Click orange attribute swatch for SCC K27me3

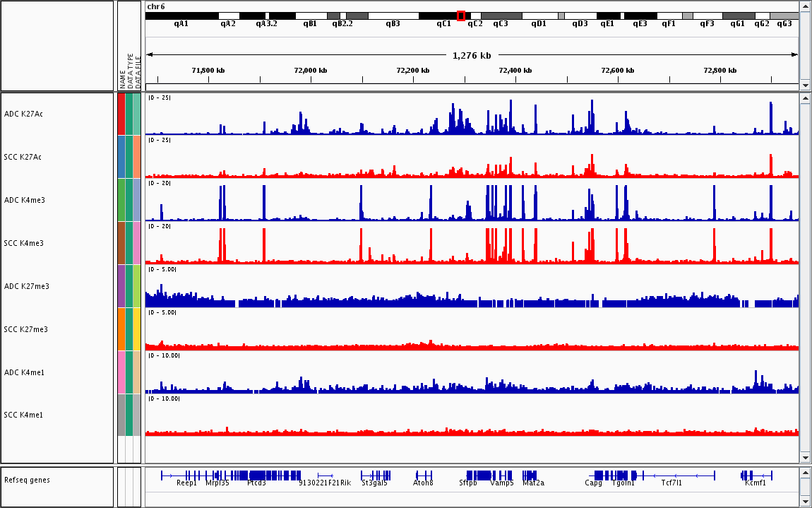coord(121,329)
